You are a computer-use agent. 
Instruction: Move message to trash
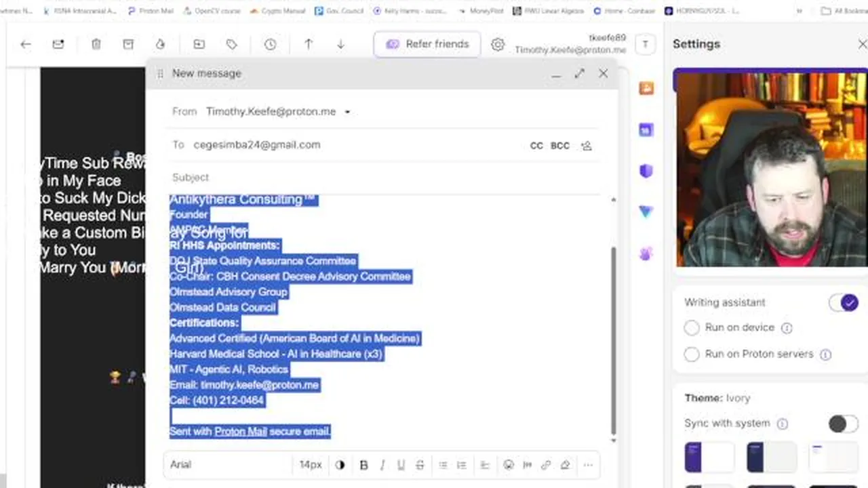tap(96, 44)
